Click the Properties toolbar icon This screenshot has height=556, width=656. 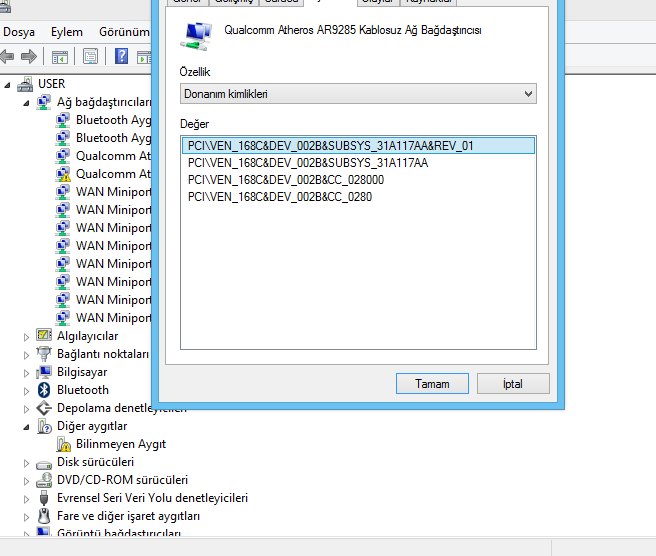click(90, 56)
